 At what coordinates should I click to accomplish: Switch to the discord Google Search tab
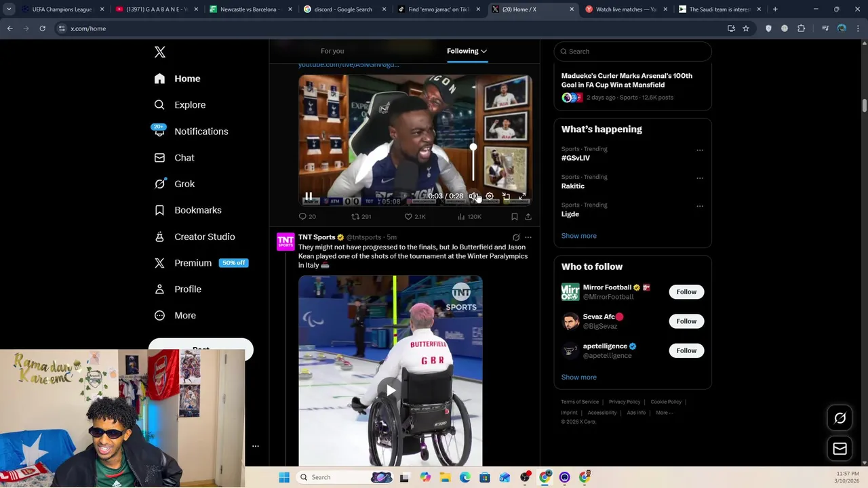pyautogui.click(x=344, y=9)
